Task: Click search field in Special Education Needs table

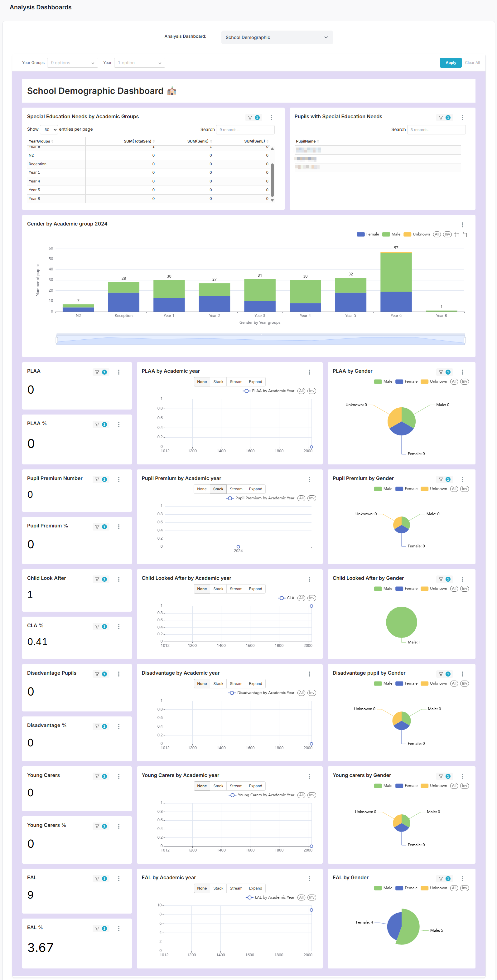Action: [245, 130]
